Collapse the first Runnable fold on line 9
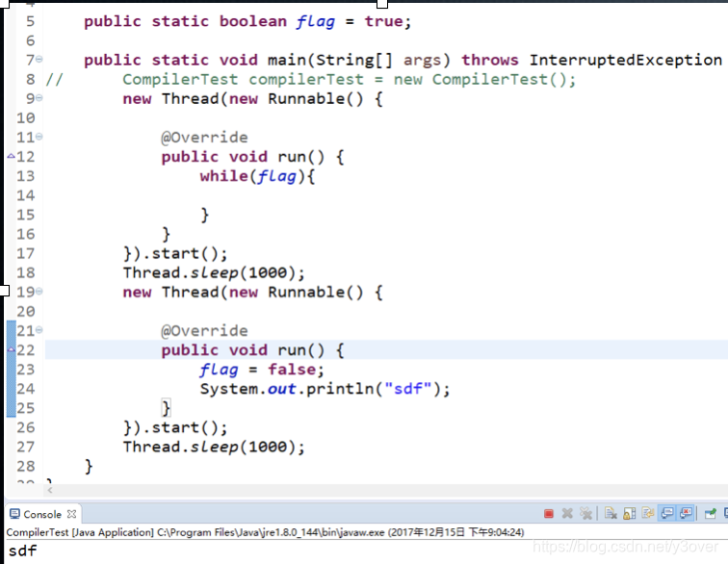The height and width of the screenshot is (564, 728). click(x=39, y=97)
